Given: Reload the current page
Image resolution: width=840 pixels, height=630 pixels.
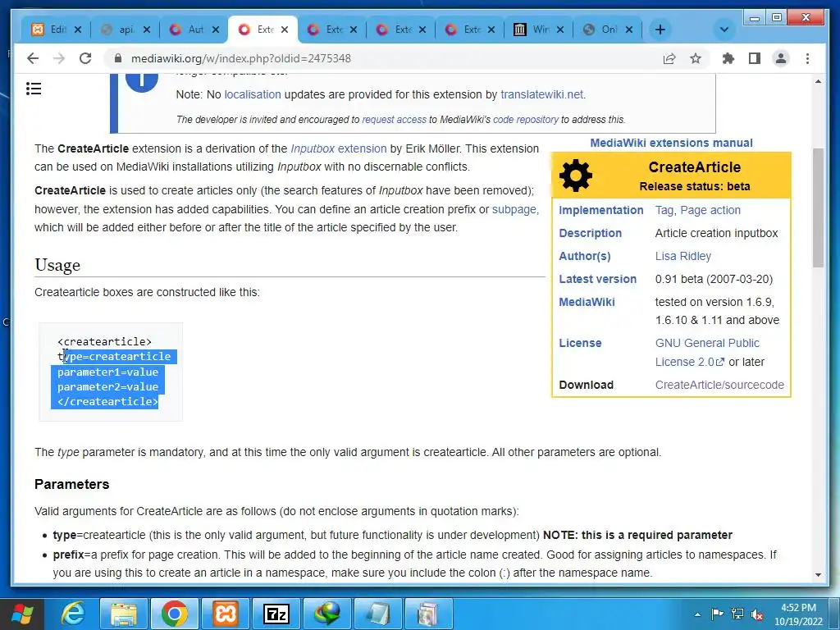Looking at the screenshot, I should pos(85,58).
